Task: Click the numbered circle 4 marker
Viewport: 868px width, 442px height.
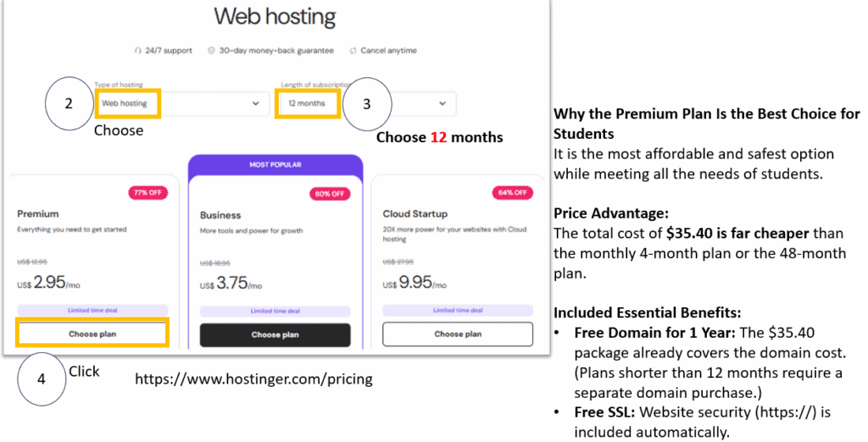Action: pos(42,378)
